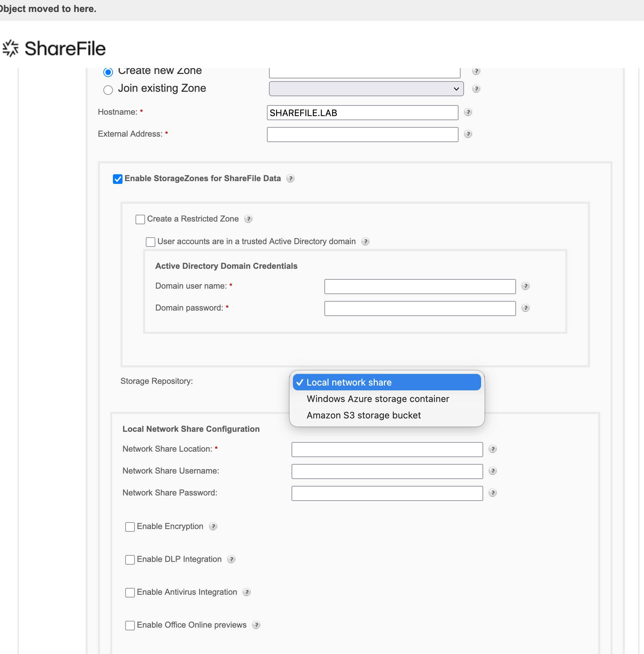Show help for Enable Antivirus Integration
The image size is (644, 654).
point(246,592)
